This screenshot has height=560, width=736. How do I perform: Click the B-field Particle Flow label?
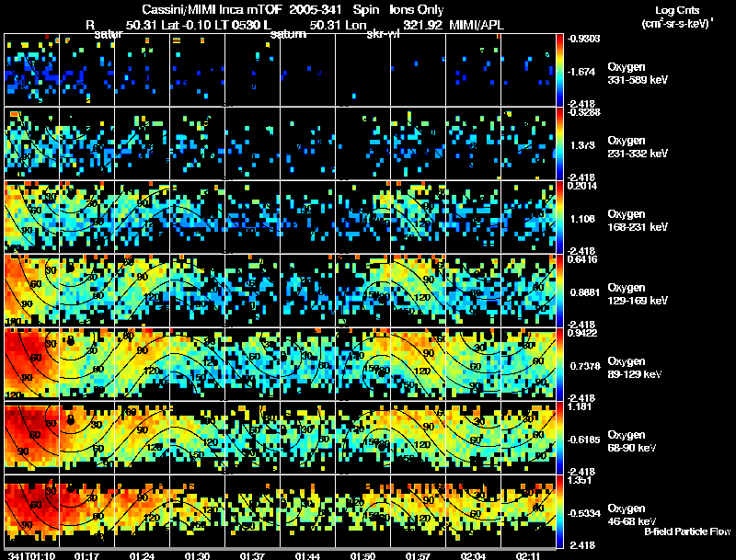click(687, 531)
